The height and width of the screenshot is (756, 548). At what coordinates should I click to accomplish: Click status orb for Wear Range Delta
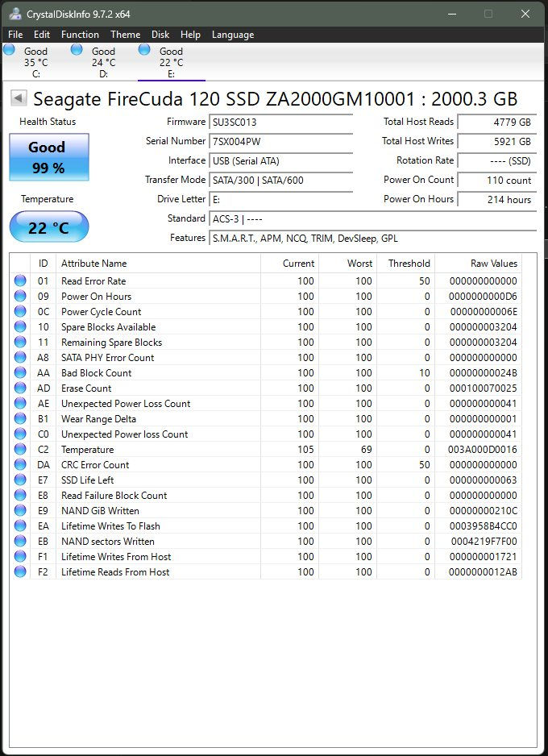coord(20,418)
